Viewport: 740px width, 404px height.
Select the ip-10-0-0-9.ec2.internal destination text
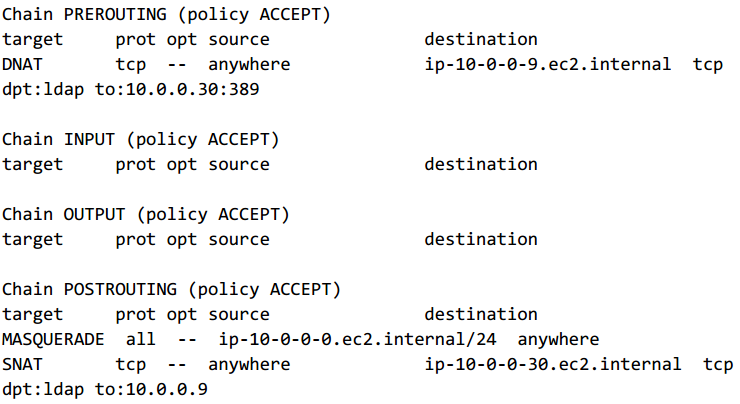(548, 64)
